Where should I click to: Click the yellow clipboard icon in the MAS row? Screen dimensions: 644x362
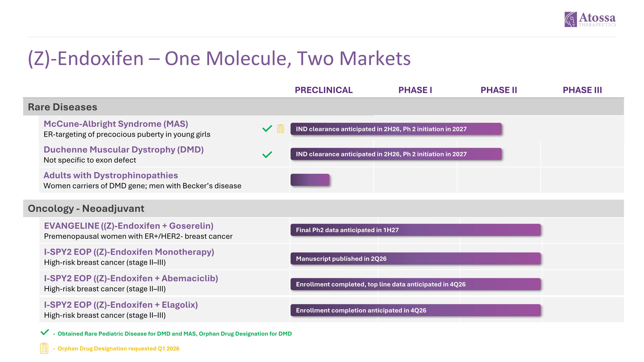281,128
